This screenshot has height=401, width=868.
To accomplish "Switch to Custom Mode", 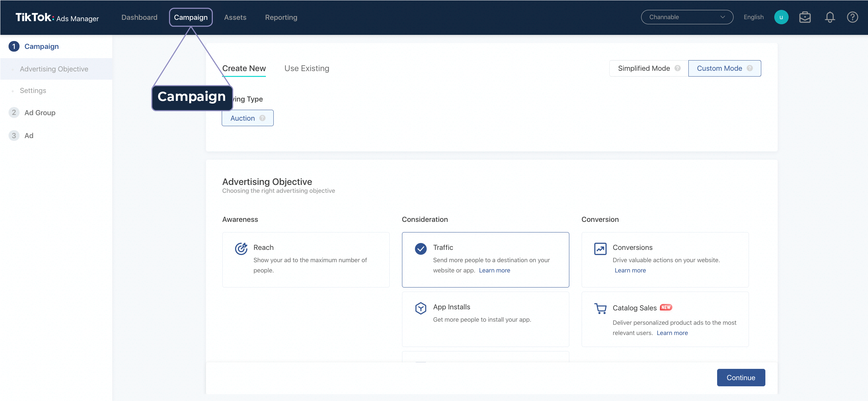I will (x=725, y=68).
